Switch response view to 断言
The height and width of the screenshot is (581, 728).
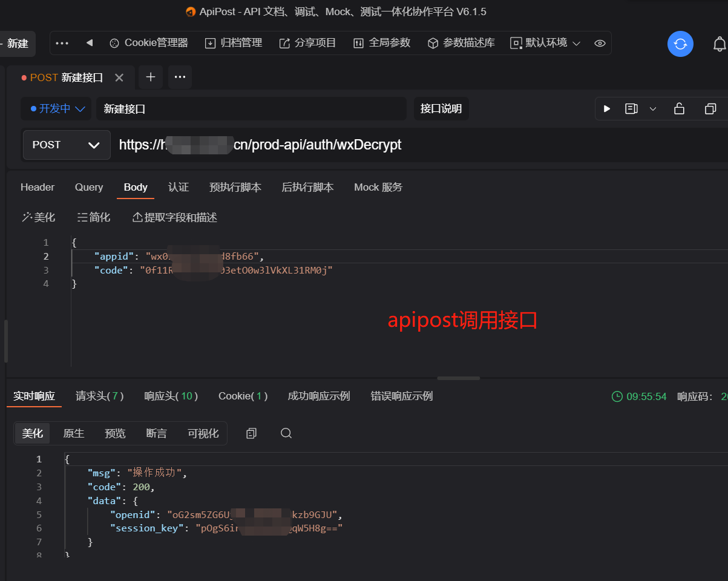[x=157, y=433]
